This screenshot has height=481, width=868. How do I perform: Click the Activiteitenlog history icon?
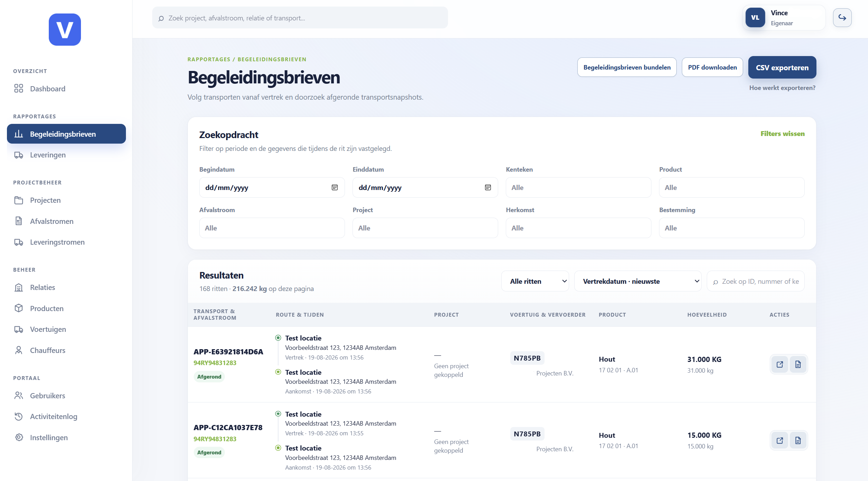(x=19, y=417)
